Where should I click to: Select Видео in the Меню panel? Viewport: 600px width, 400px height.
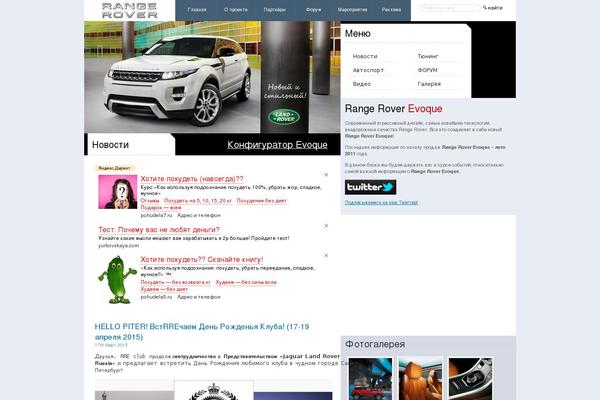[x=362, y=84]
